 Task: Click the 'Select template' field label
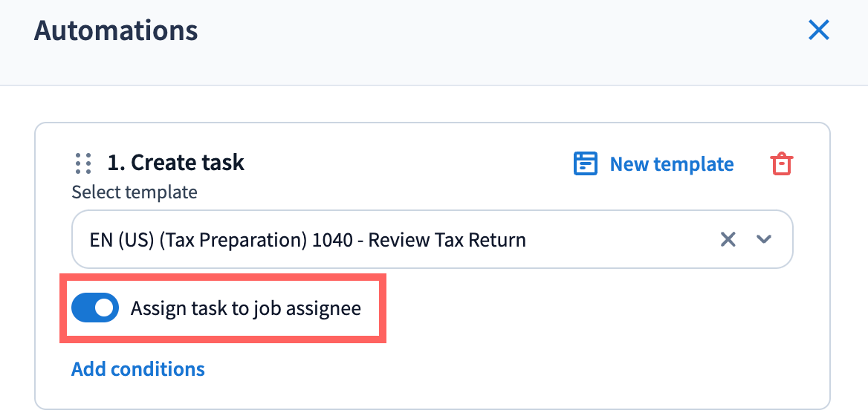(135, 192)
